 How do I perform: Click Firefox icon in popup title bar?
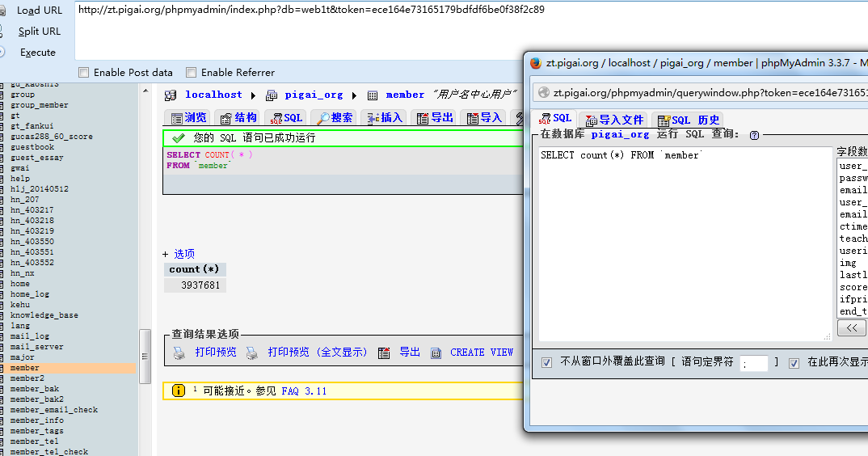pos(535,62)
